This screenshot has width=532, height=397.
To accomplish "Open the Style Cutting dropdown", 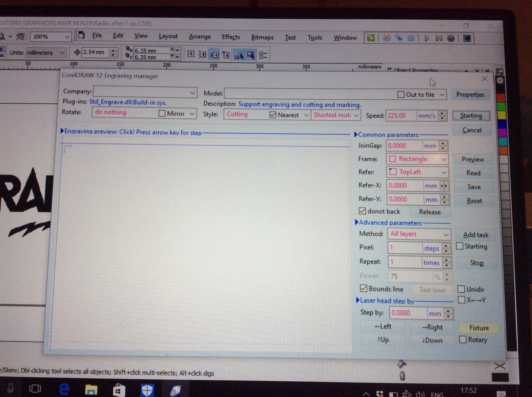I will [x=306, y=115].
